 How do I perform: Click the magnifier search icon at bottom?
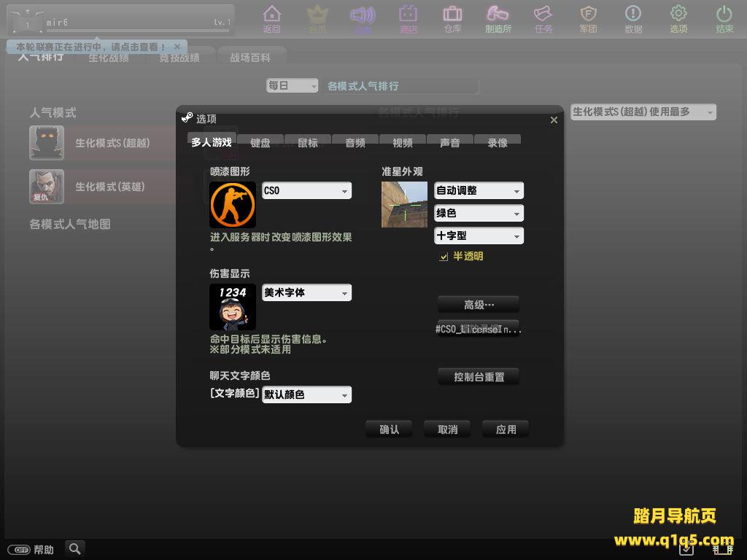tap(74, 548)
